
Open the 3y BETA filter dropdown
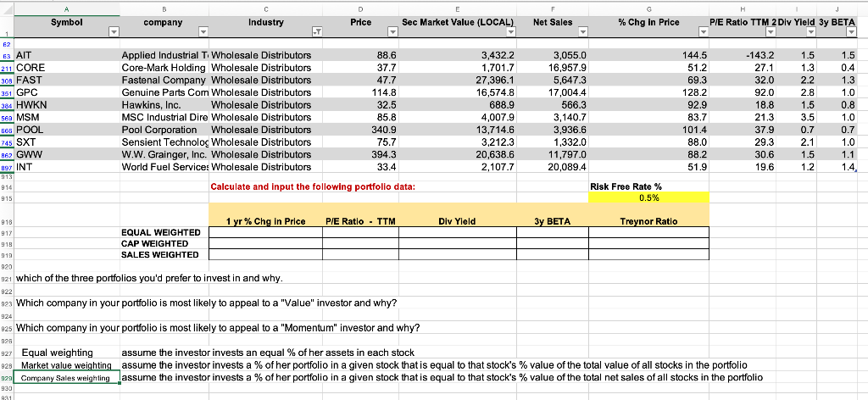pos(851,33)
